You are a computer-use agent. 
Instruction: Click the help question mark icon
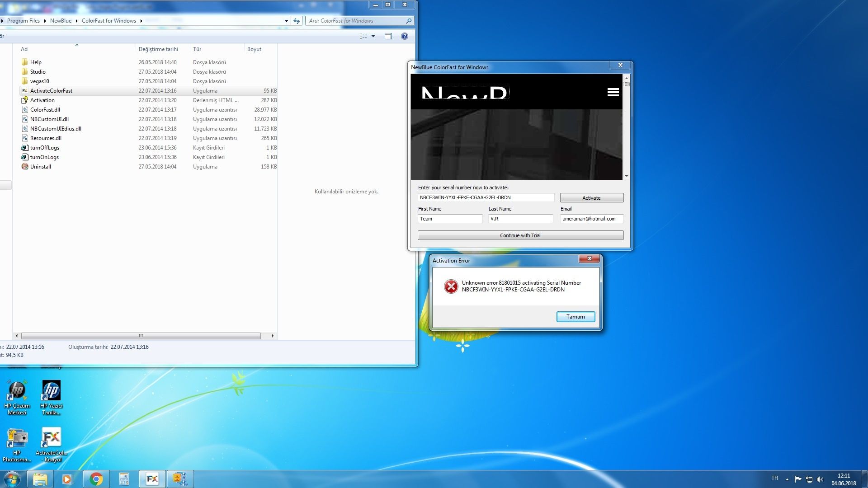click(404, 36)
